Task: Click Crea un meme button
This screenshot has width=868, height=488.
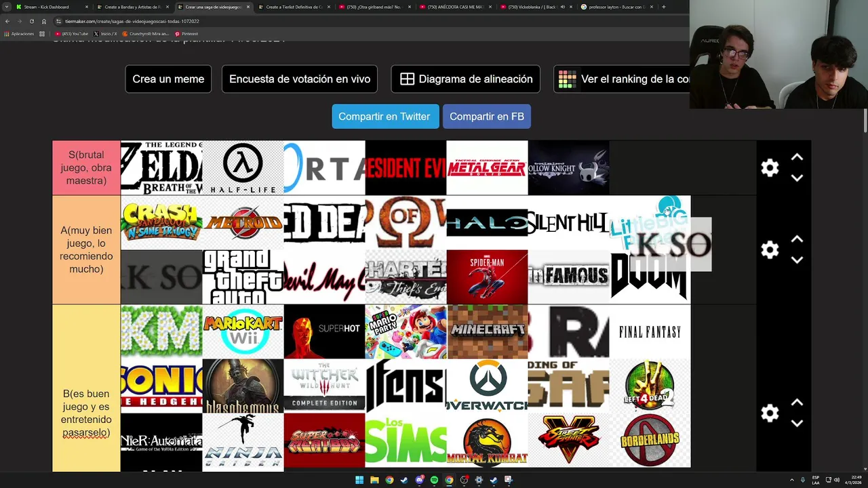Action: [168, 79]
